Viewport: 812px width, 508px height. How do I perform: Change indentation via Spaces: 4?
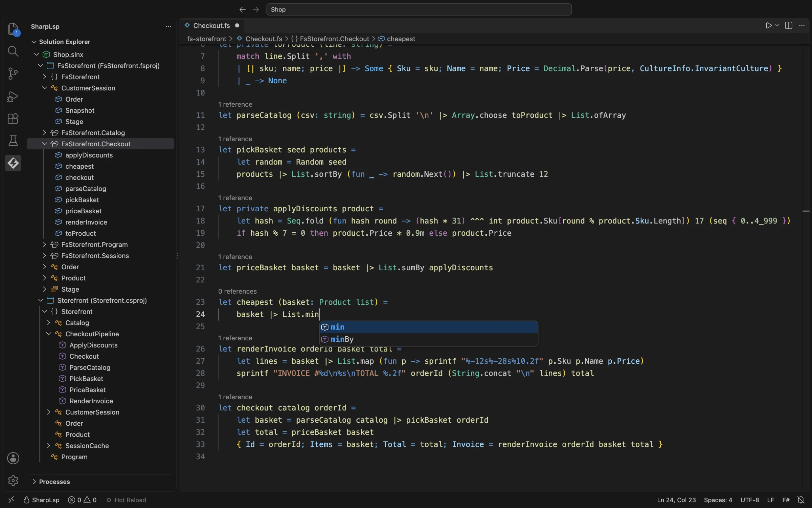718,500
